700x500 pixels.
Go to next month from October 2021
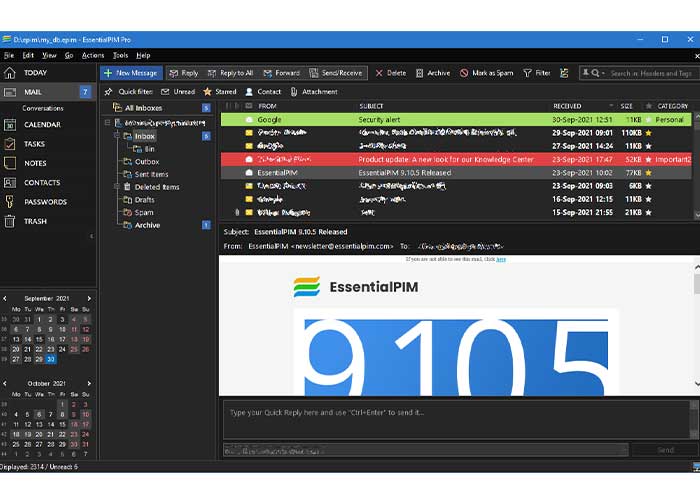click(x=89, y=383)
